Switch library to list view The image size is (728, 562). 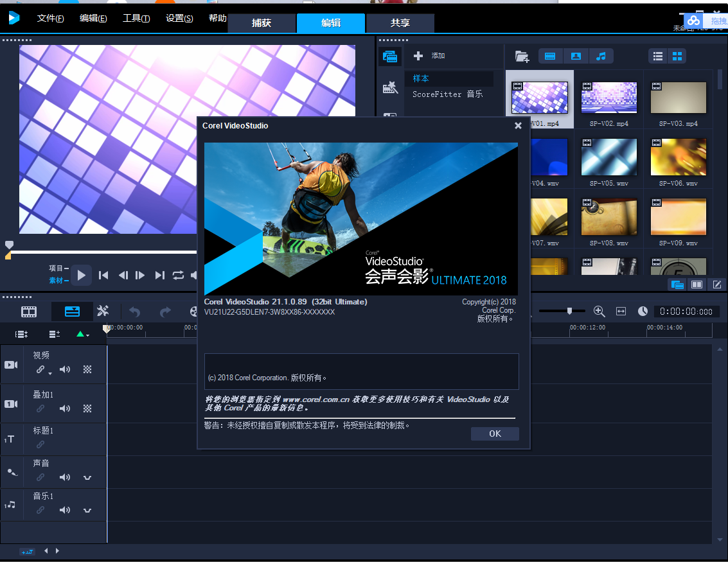(x=658, y=56)
